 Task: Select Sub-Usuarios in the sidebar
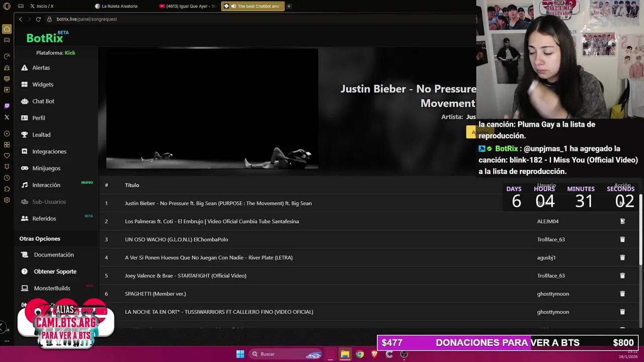pos(43,202)
